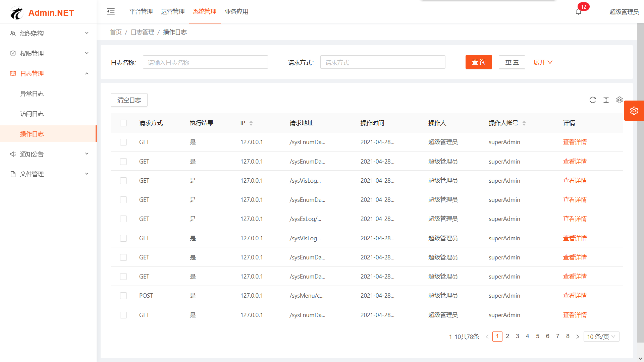Check the second /sysVisLog... row checkbox
The image size is (644, 362).
123,238
